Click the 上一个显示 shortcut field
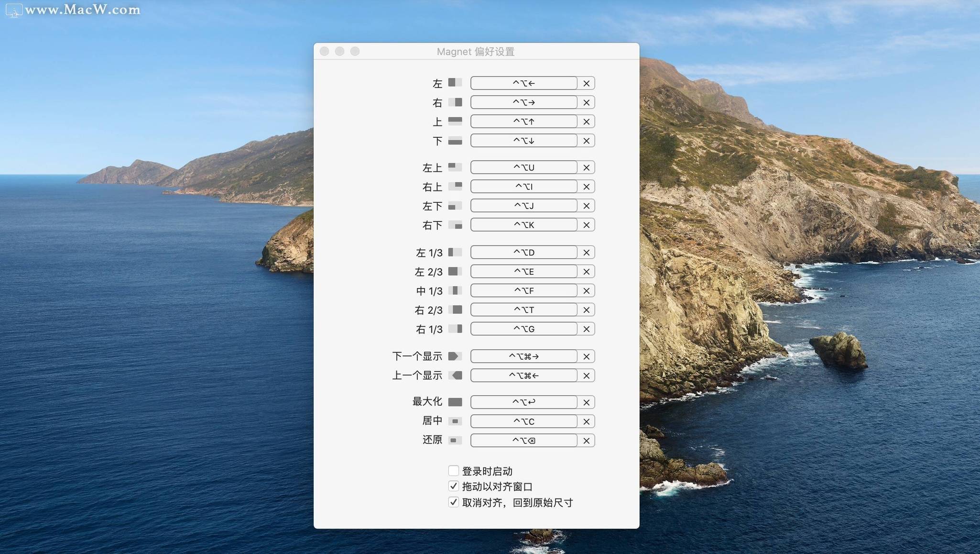The width and height of the screenshot is (980, 554). pyautogui.click(x=523, y=376)
